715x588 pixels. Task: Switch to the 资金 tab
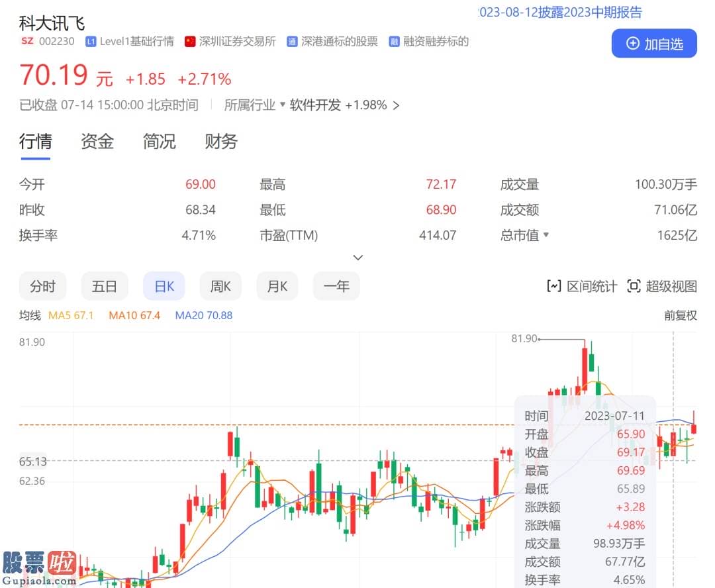click(97, 142)
